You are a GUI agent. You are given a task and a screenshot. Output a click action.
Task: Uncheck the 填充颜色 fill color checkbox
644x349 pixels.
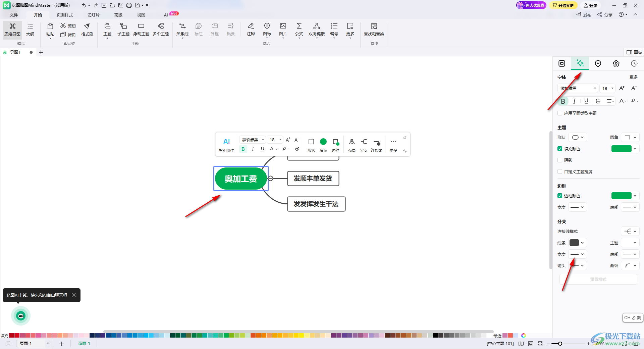tap(560, 149)
